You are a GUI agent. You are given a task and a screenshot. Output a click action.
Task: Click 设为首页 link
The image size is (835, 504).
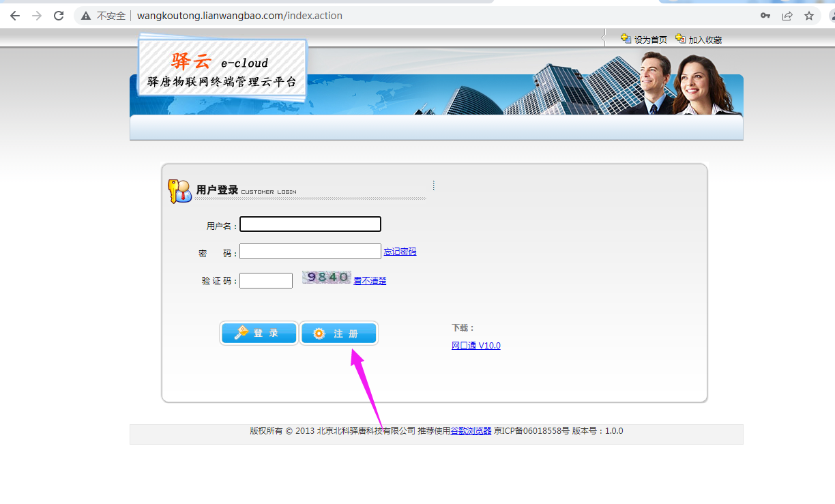click(x=650, y=40)
